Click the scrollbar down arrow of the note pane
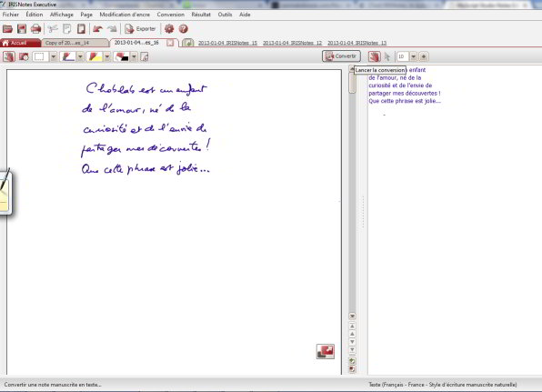The width and height of the screenshot is (542, 392). 352,316
